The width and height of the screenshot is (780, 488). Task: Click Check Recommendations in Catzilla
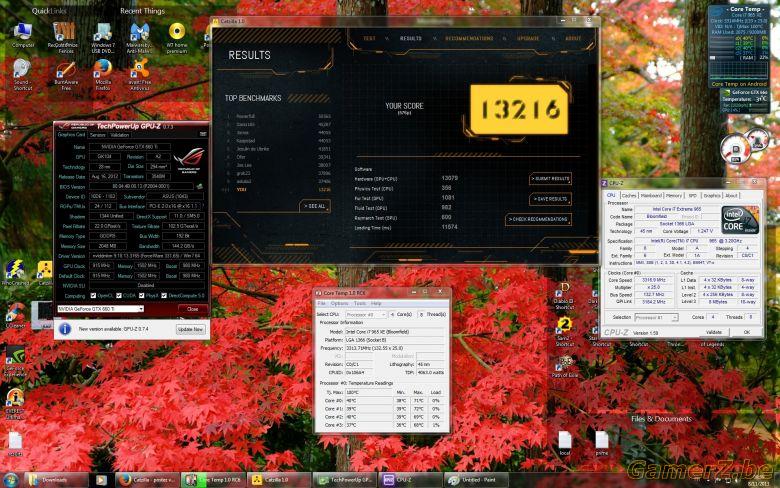[538, 219]
